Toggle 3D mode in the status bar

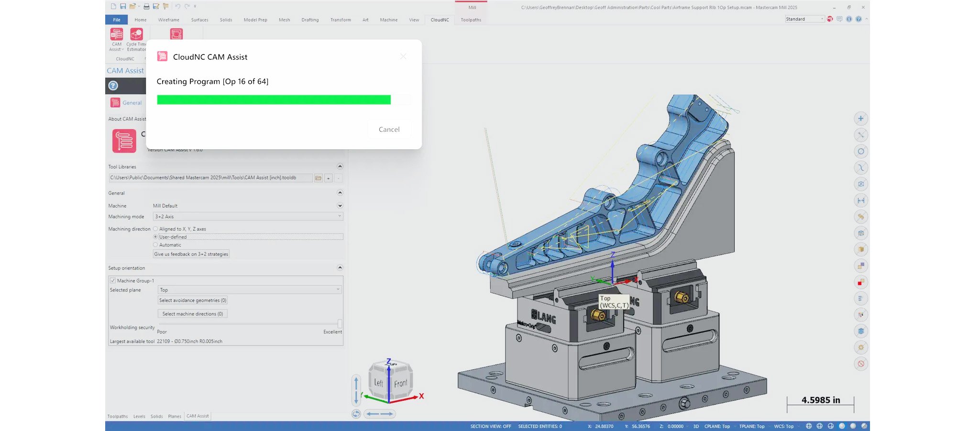point(696,426)
